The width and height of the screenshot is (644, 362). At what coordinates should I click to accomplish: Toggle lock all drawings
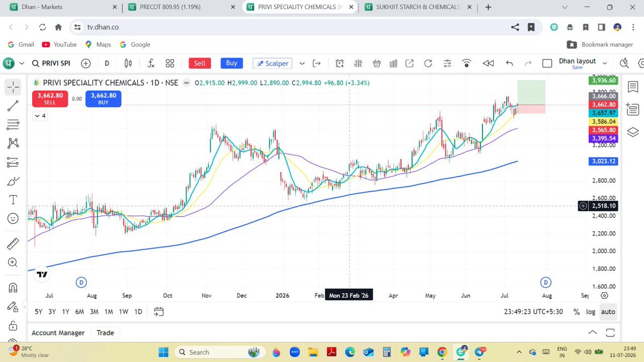[13, 326]
